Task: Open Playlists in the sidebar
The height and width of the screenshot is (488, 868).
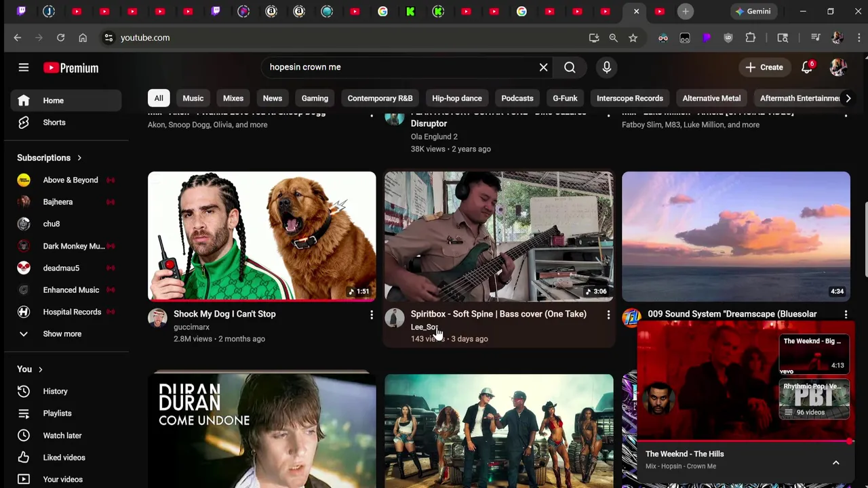Action: tap(66, 413)
